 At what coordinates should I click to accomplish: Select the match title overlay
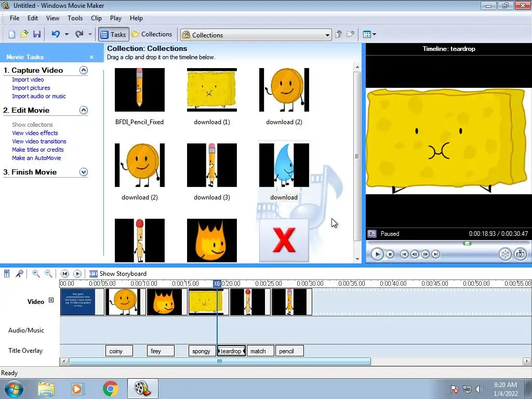tap(260, 351)
